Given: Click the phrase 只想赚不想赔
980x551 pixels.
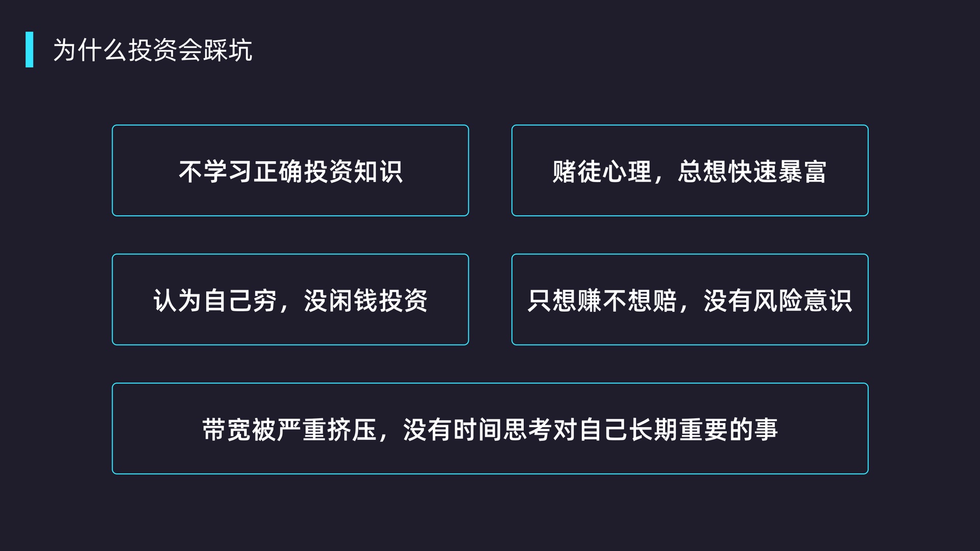Looking at the screenshot, I should pyautogui.click(x=602, y=300).
